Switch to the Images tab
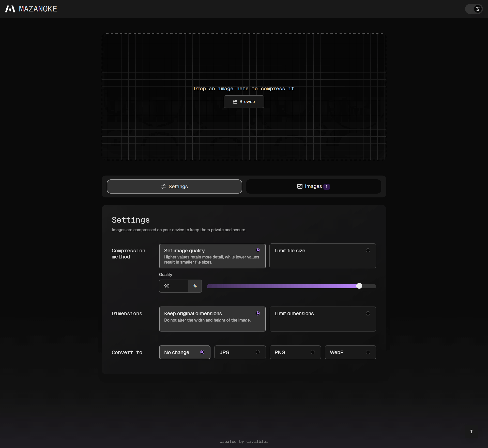 [313, 186]
